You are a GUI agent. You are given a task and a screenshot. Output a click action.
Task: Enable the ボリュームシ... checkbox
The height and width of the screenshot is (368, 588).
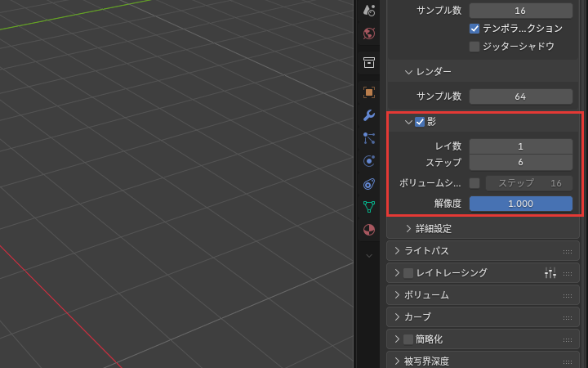(x=474, y=183)
